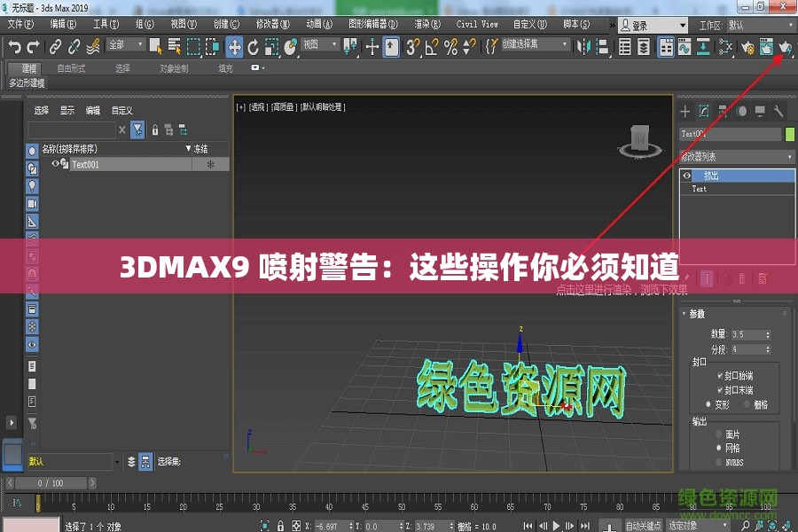Jump to the timeline start with Go to Start
This screenshot has height=532, width=798.
coord(528,526)
